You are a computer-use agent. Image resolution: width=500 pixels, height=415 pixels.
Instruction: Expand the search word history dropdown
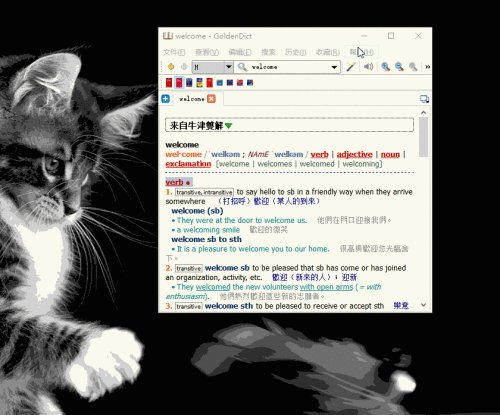(334, 67)
